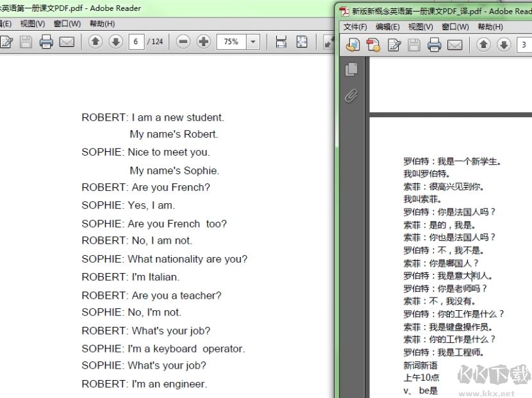Image resolution: width=532 pixels, height=398 pixels.
Task: Click the Fit Page display control
Action: click(x=301, y=43)
